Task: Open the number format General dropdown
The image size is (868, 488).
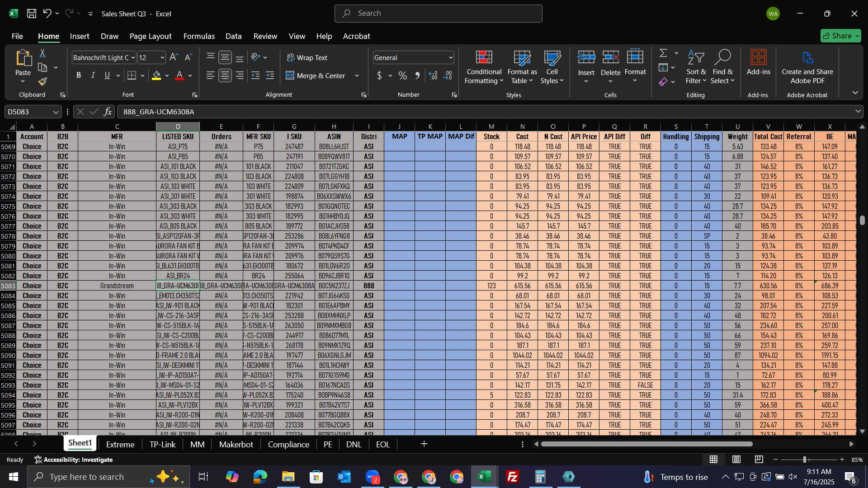Action: pyautogui.click(x=451, y=58)
